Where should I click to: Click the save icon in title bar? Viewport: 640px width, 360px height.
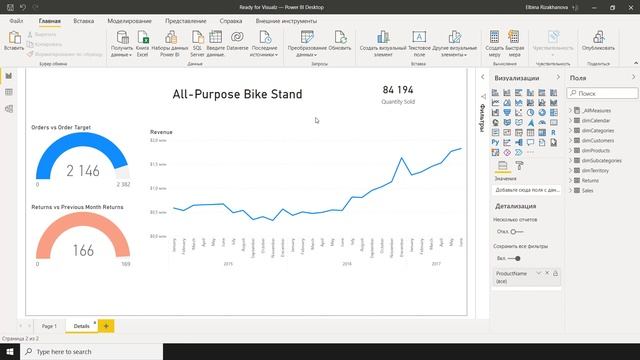point(11,7)
